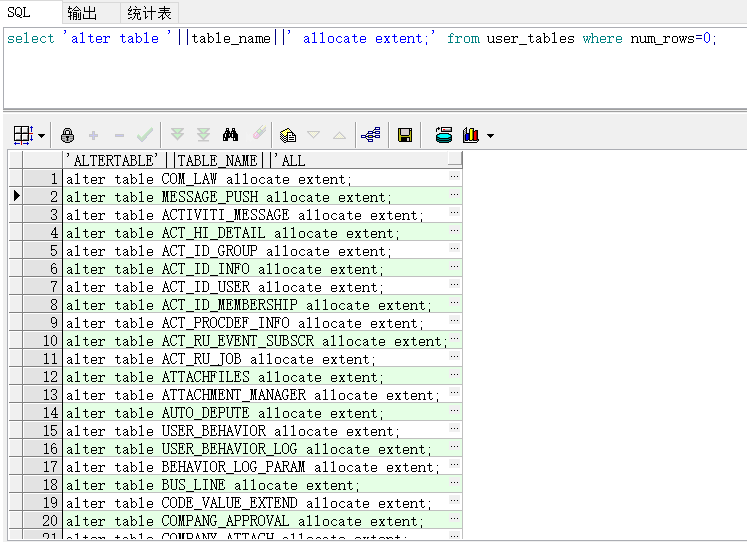Open the 输出 tab
The image size is (747, 542).
91,13
